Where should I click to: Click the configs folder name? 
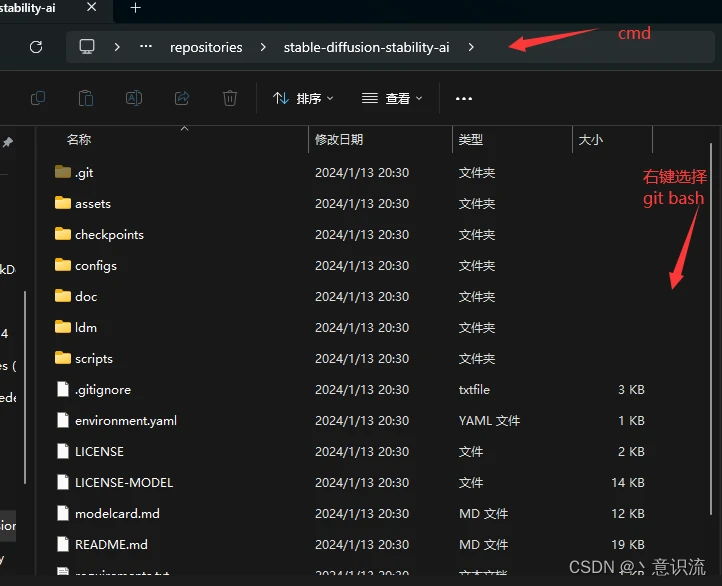(96, 266)
